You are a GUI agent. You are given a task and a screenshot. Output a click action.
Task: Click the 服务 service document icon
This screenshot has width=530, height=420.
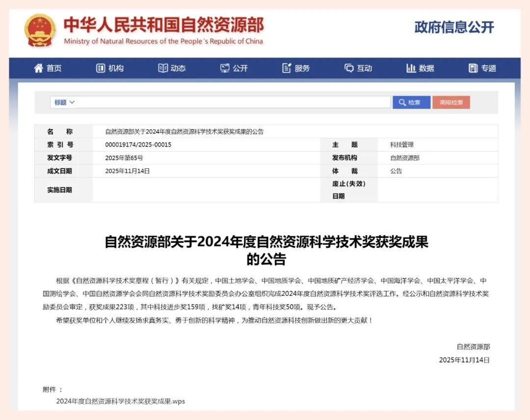[287, 68]
